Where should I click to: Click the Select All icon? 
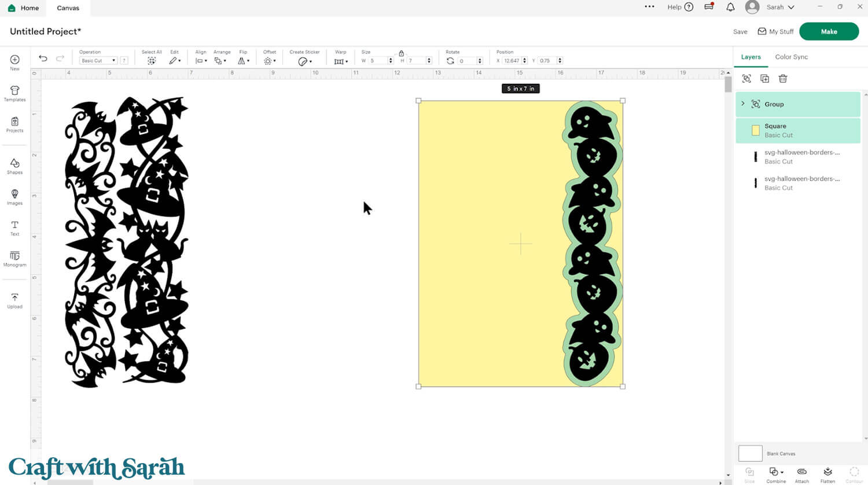tap(152, 61)
